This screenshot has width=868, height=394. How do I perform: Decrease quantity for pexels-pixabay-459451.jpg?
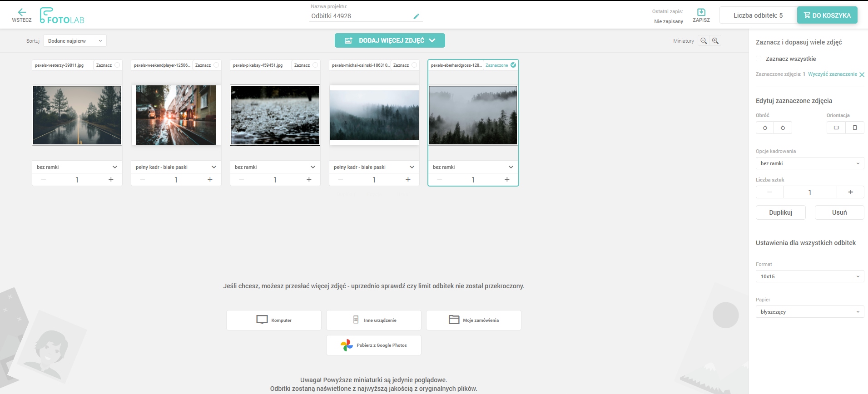(242, 179)
